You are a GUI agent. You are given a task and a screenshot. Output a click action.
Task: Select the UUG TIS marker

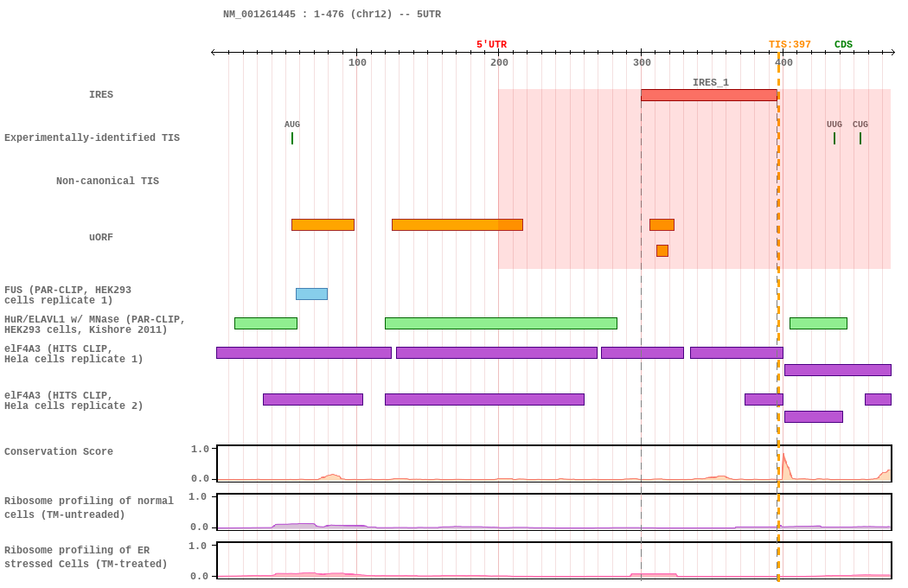pyautogui.click(x=834, y=138)
